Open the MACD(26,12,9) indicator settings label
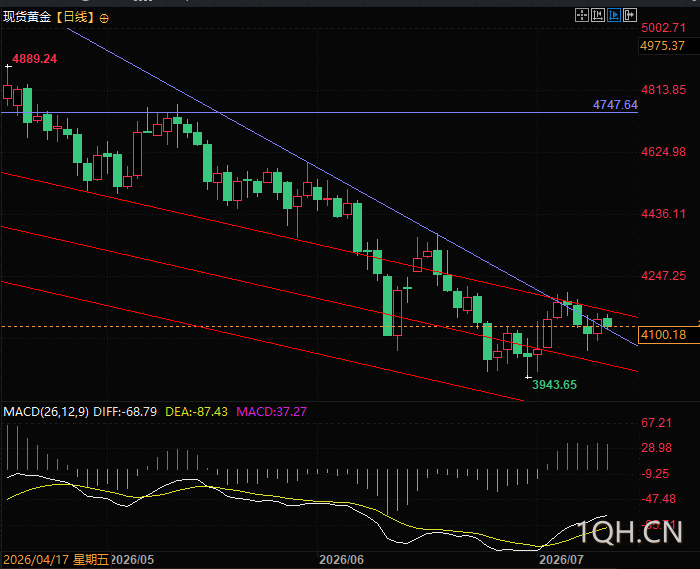This screenshot has width=700, height=569. tap(46, 411)
